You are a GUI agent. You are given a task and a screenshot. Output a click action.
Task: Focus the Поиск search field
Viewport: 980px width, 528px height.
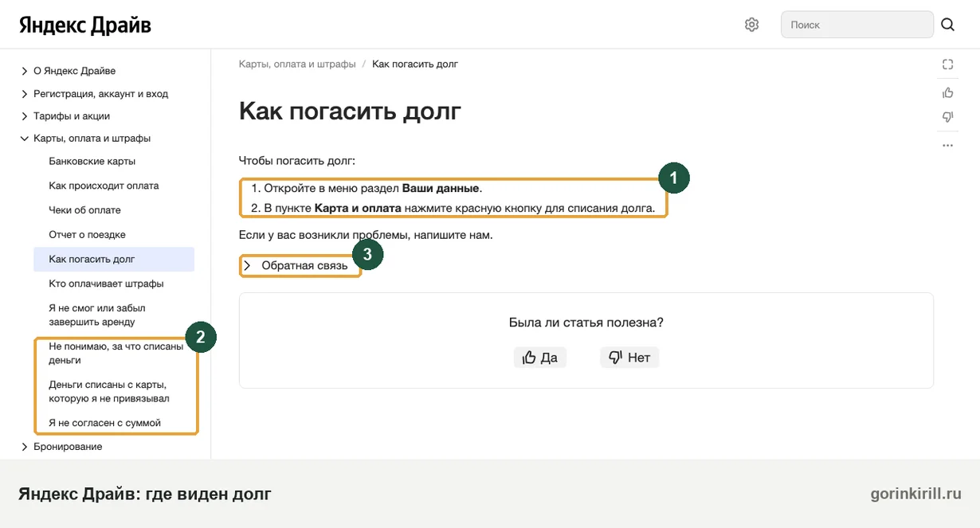[x=857, y=25]
